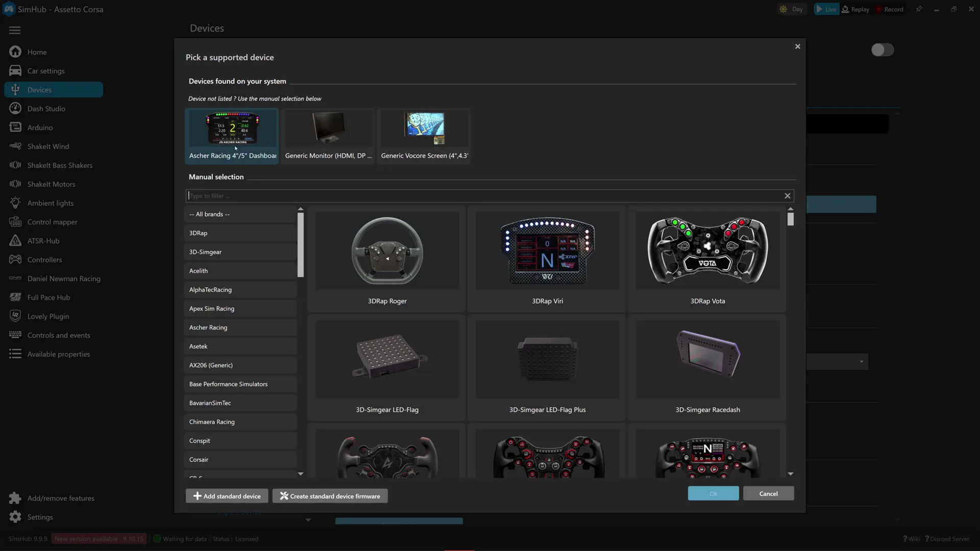The height and width of the screenshot is (551, 980).
Task: Click the Add/remove features puzzle icon
Action: point(15,498)
